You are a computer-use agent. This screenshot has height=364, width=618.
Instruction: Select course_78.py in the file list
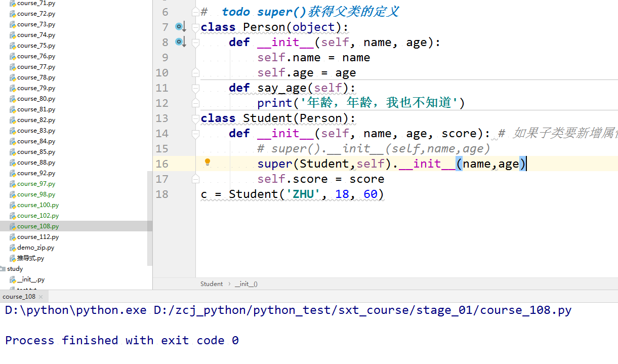click(36, 77)
